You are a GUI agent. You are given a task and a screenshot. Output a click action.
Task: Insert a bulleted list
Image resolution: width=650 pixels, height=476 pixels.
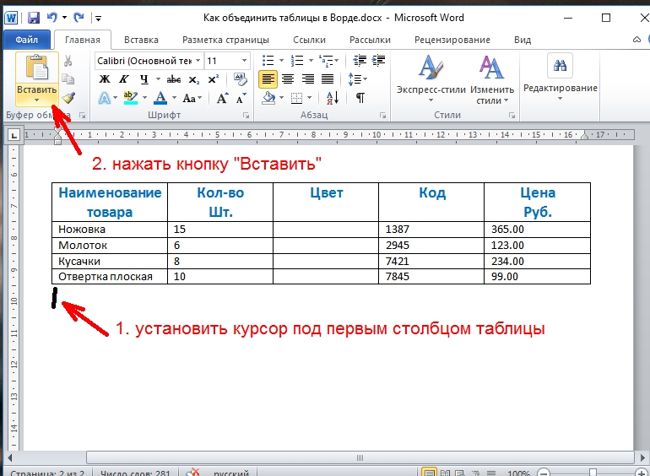[268, 61]
